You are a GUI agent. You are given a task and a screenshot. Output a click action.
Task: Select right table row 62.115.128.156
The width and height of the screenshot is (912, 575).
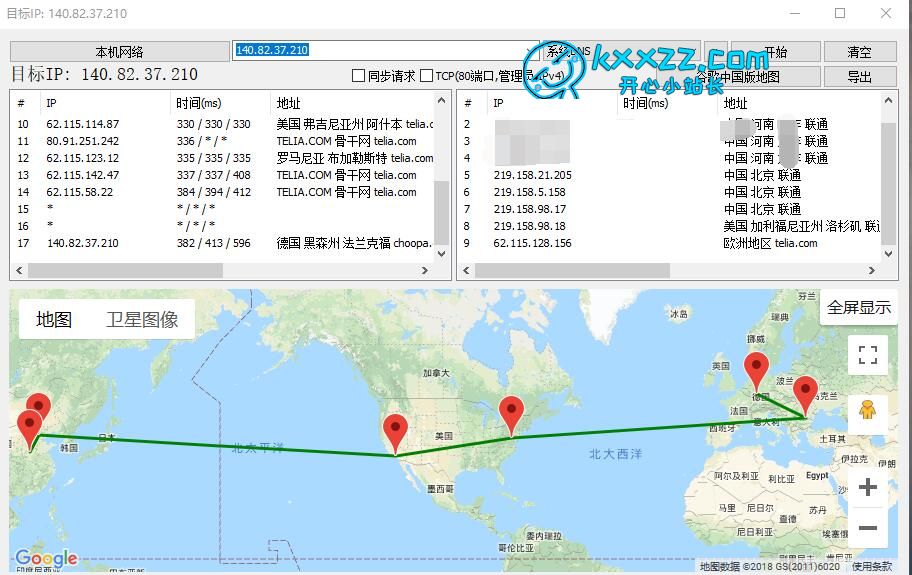(670, 243)
